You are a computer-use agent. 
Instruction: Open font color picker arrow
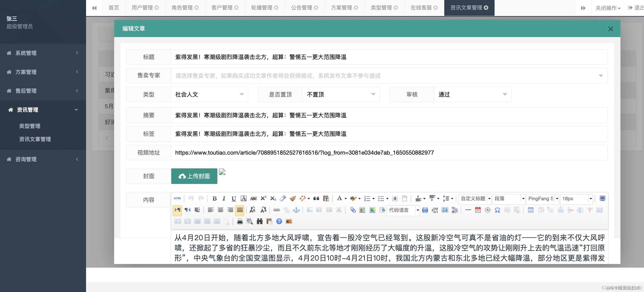click(x=346, y=199)
